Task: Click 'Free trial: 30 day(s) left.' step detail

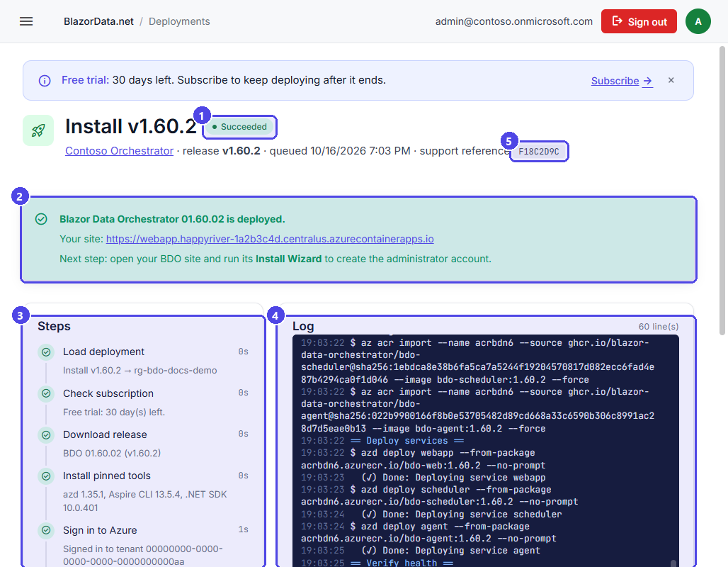Action: 114,412
